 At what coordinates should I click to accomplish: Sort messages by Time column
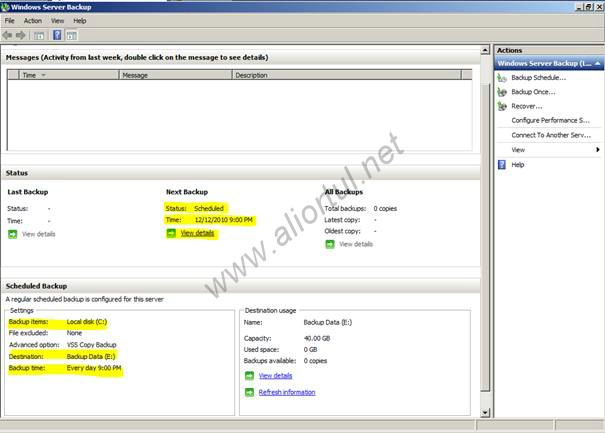(69, 75)
